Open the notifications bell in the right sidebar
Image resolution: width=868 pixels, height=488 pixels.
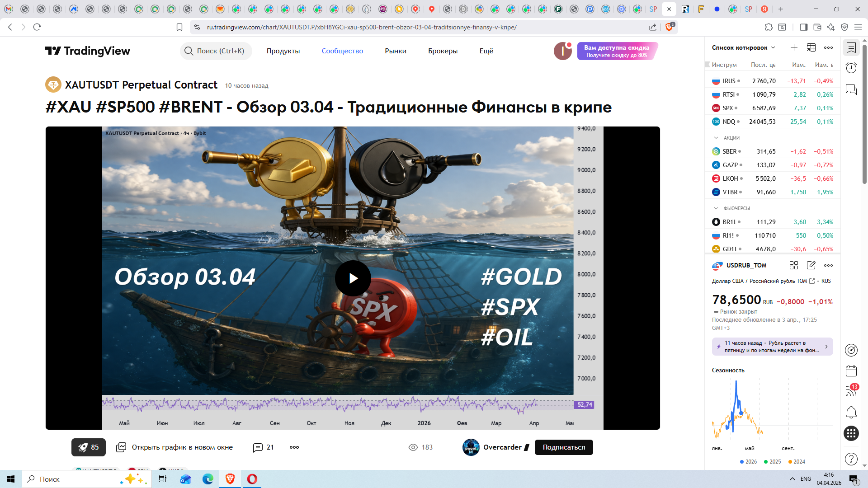coord(851,412)
